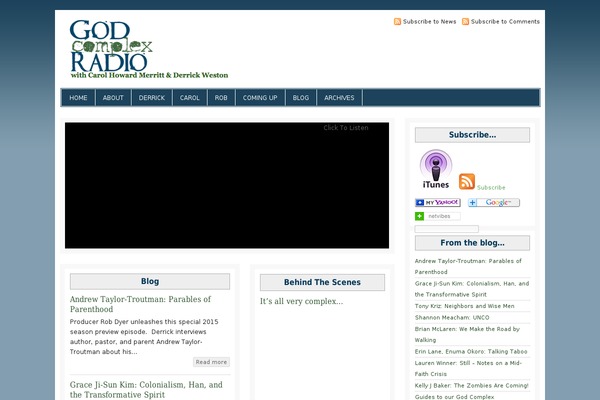This screenshot has height=400, width=600.
Task: Go to the Rob page
Action: pos(221,98)
